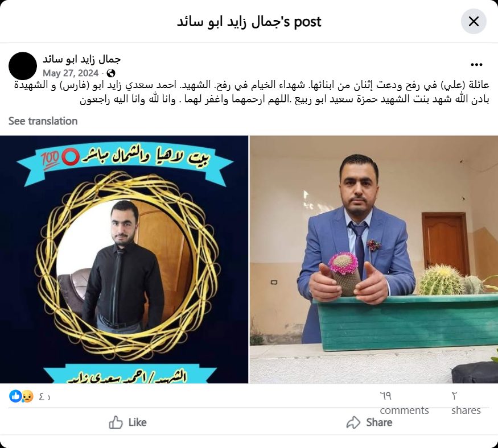Click the Like button label

pyautogui.click(x=138, y=422)
